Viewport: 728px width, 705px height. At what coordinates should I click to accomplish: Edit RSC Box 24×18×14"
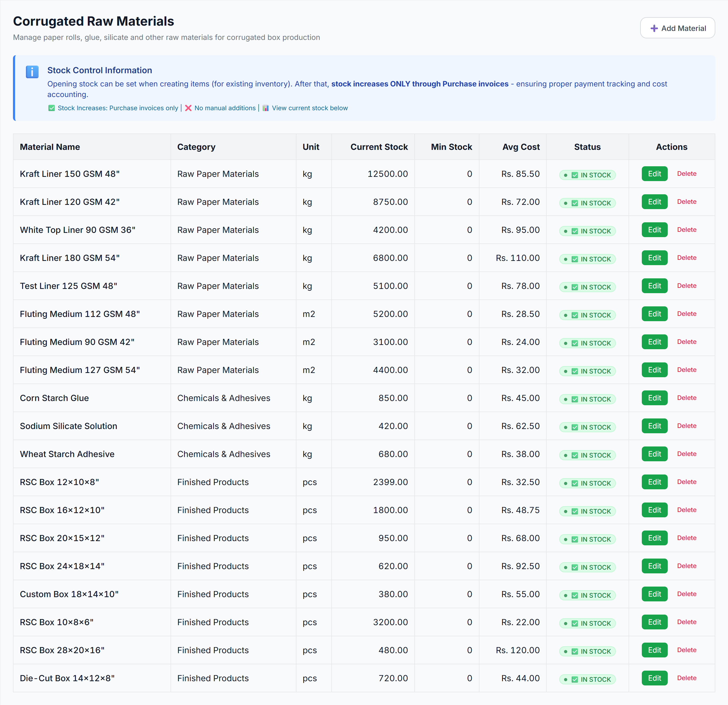tap(654, 566)
